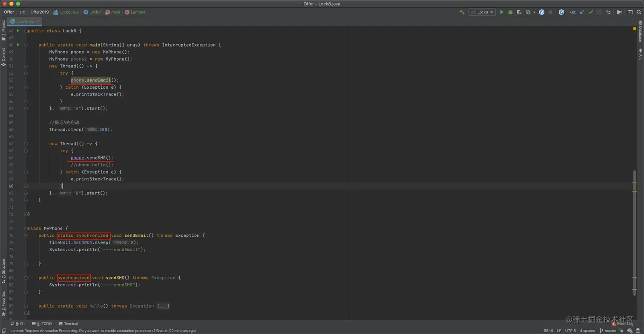Toggle file read-only lock in status bar
Image resolution: width=644 pixels, height=334 pixels.
pyautogui.click(x=622, y=331)
